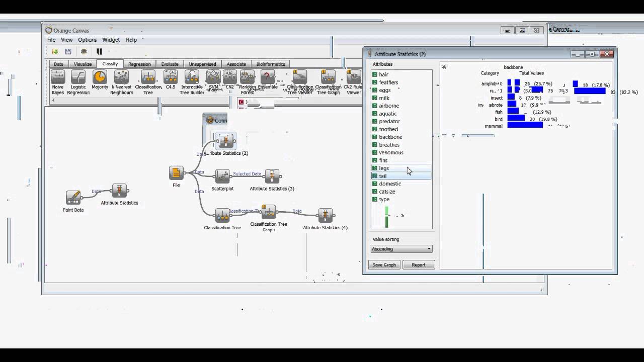This screenshot has width=644, height=362.
Task: Select the toothed attribute
Action: 401,129
